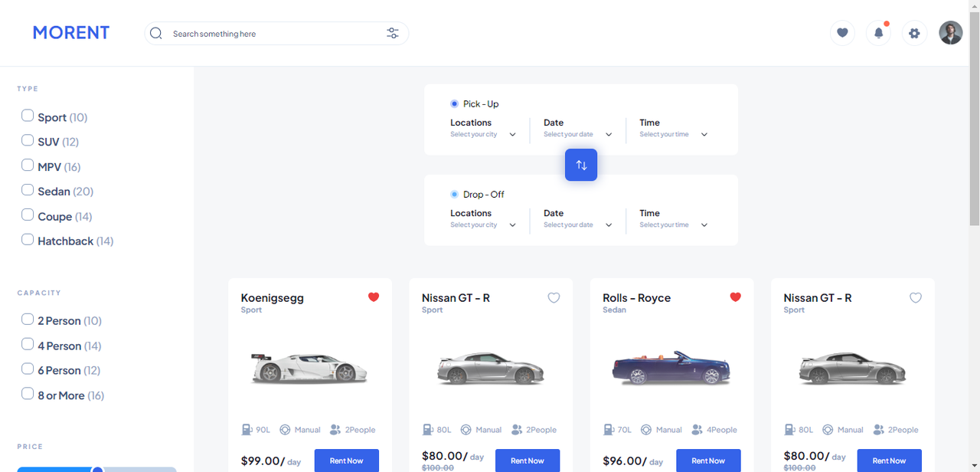
Task: Open the last Nissan GT - R car image
Action: click(x=852, y=368)
